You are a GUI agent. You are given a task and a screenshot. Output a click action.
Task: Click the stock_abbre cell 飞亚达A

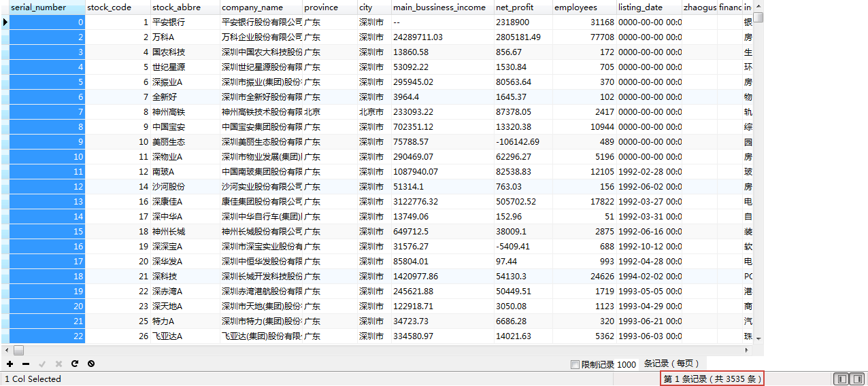pyautogui.click(x=186, y=336)
